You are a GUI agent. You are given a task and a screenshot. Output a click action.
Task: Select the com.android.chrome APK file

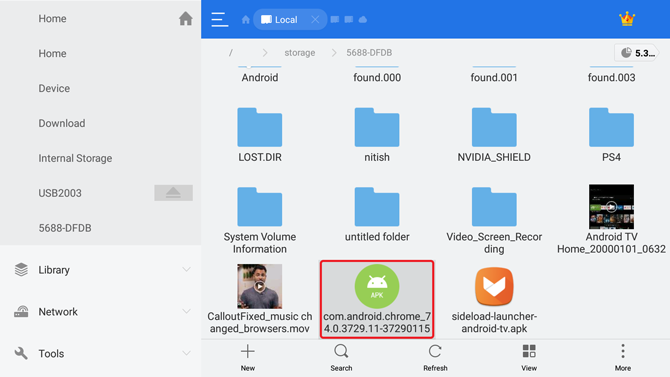pos(377,299)
